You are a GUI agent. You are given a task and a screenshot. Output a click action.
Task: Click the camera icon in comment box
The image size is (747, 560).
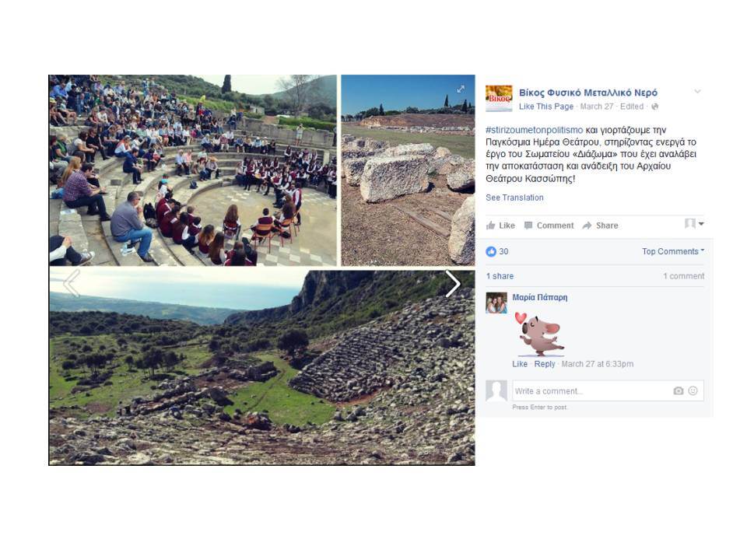(679, 391)
